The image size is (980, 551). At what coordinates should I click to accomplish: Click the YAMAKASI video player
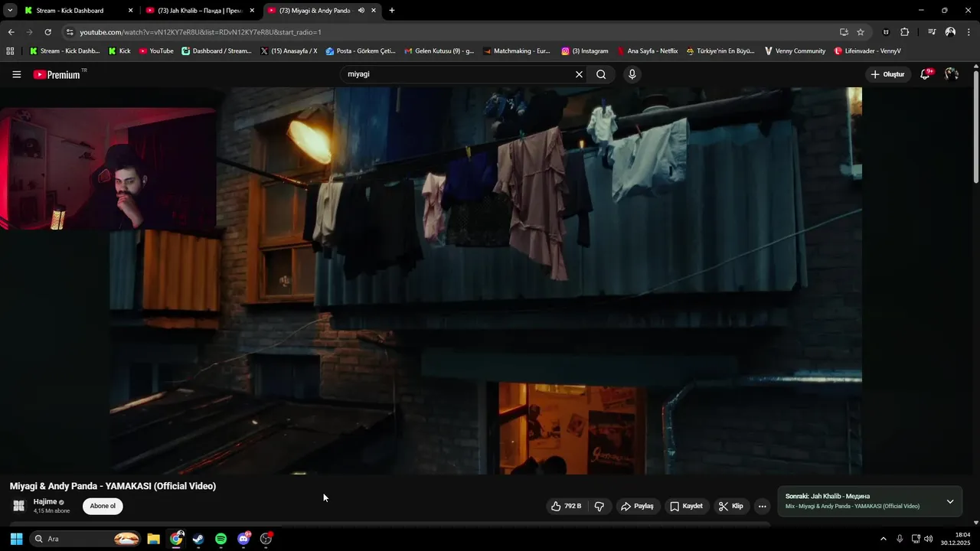[485, 280]
